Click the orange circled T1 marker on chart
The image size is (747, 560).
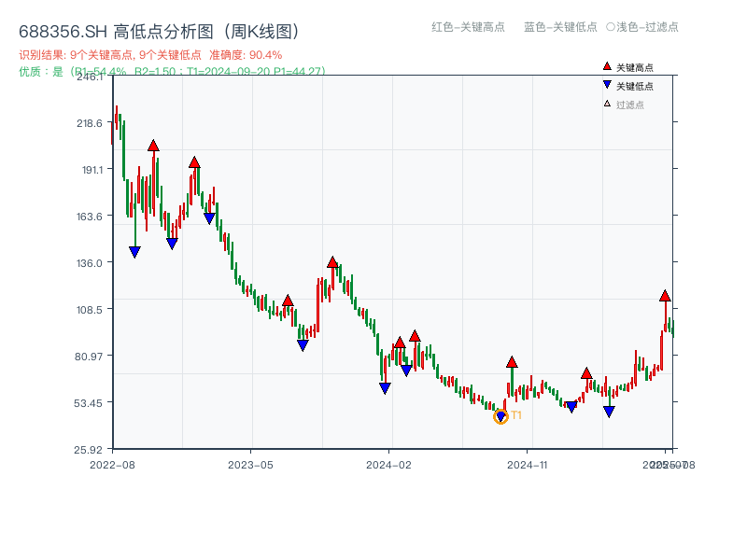pos(501,417)
